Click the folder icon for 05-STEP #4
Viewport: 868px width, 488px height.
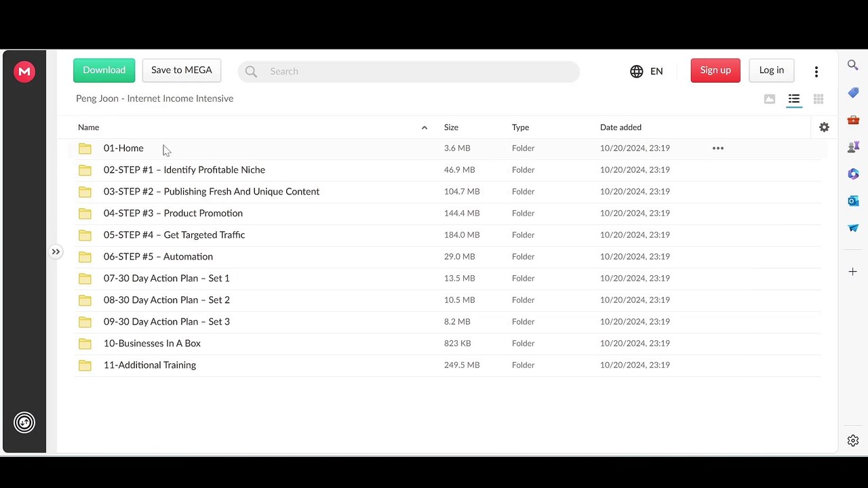[85, 235]
